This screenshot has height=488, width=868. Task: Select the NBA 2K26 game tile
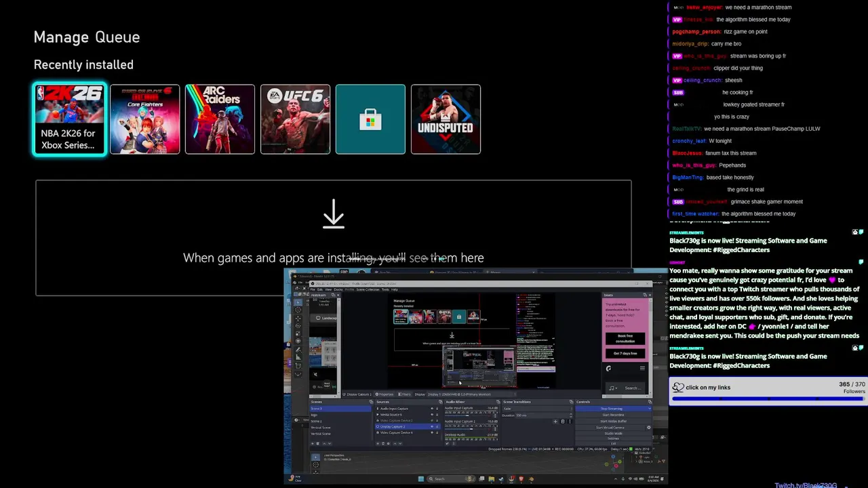pos(70,119)
